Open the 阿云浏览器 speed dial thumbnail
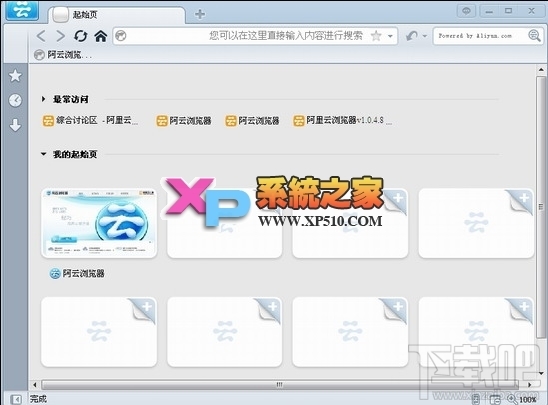The width and height of the screenshot is (548, 405). click(x=99, y=223)
